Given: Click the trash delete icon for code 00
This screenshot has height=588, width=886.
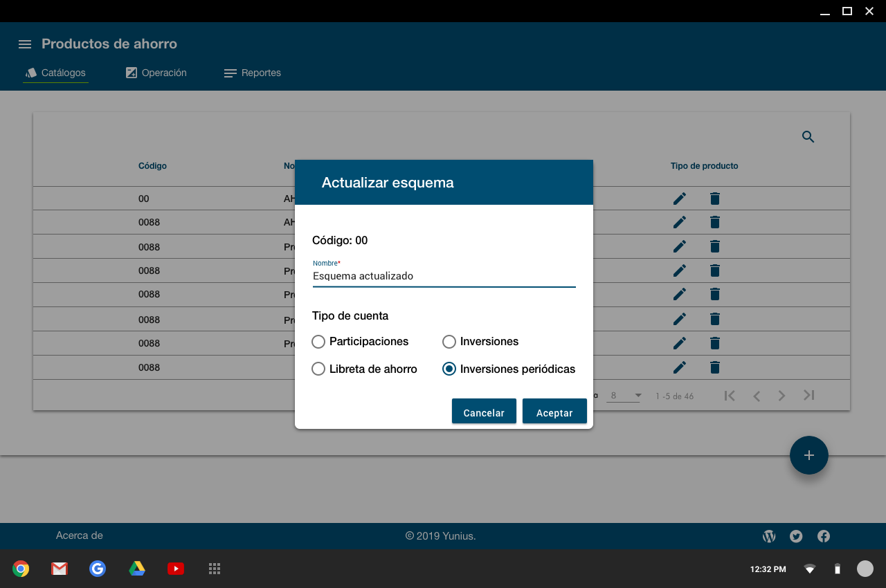Looking at the screenshot, I should coord(715,199).
